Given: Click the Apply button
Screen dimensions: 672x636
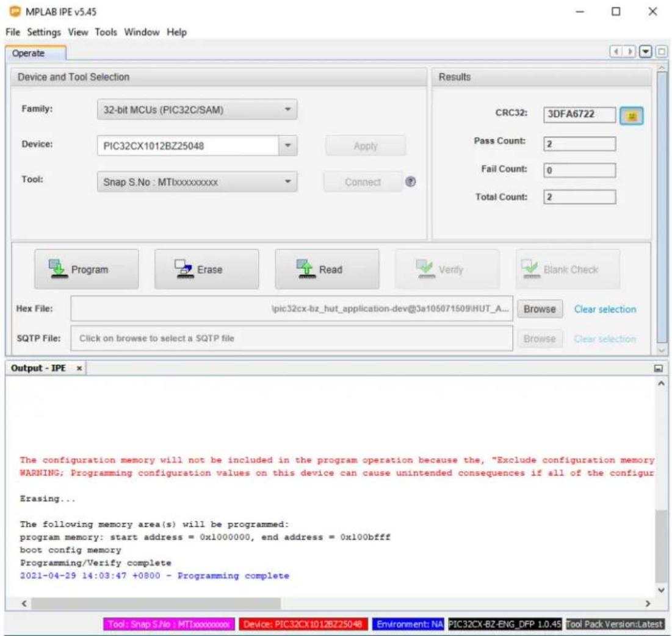Looking at the screenshot, I should 366,146.
